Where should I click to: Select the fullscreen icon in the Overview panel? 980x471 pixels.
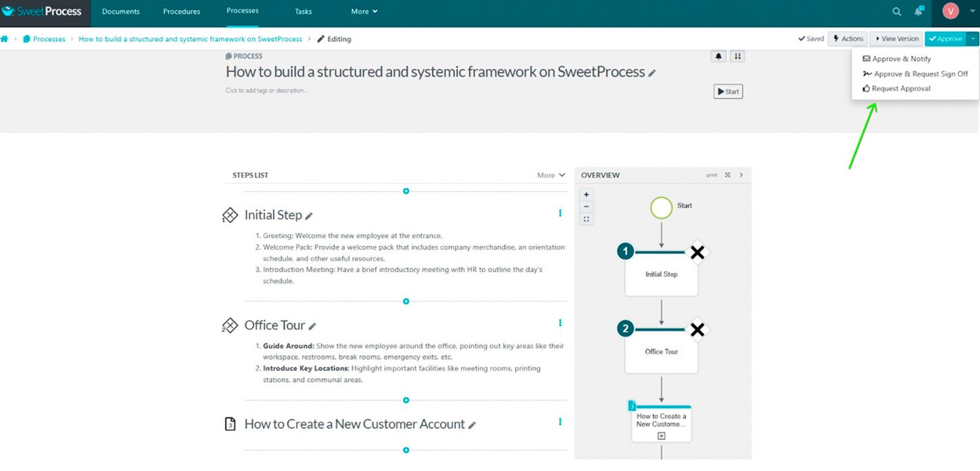coord(727,175)
